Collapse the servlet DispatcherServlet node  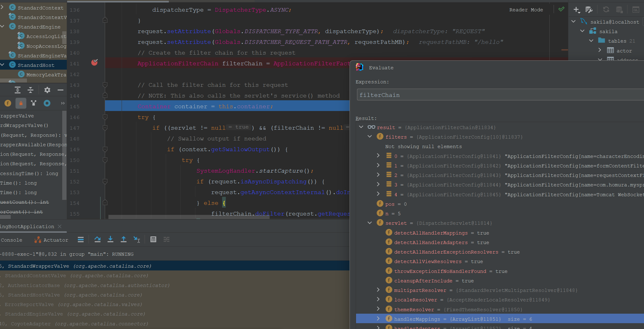370,223
